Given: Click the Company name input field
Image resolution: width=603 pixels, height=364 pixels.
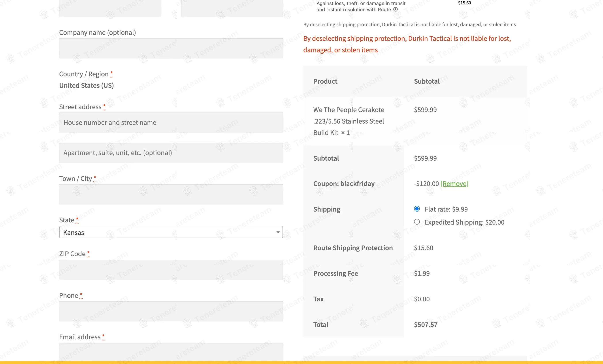Looking at the screenshot, I should [171, 49].
